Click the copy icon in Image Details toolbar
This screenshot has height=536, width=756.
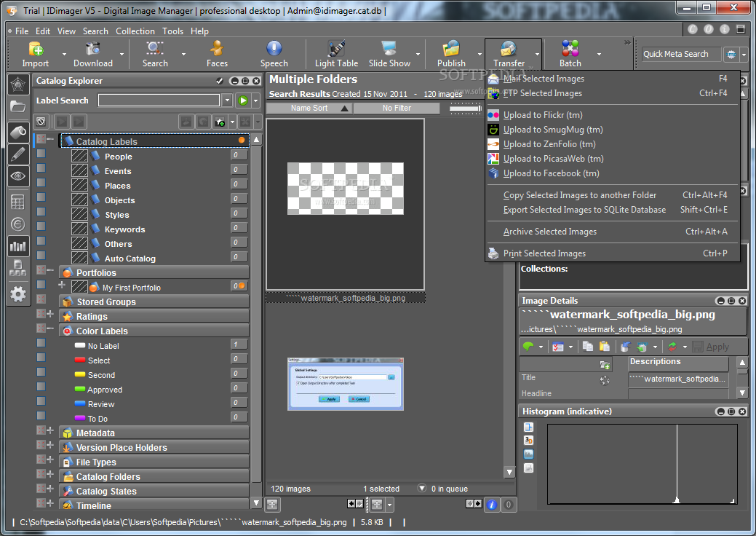click(x=587, y=347)
